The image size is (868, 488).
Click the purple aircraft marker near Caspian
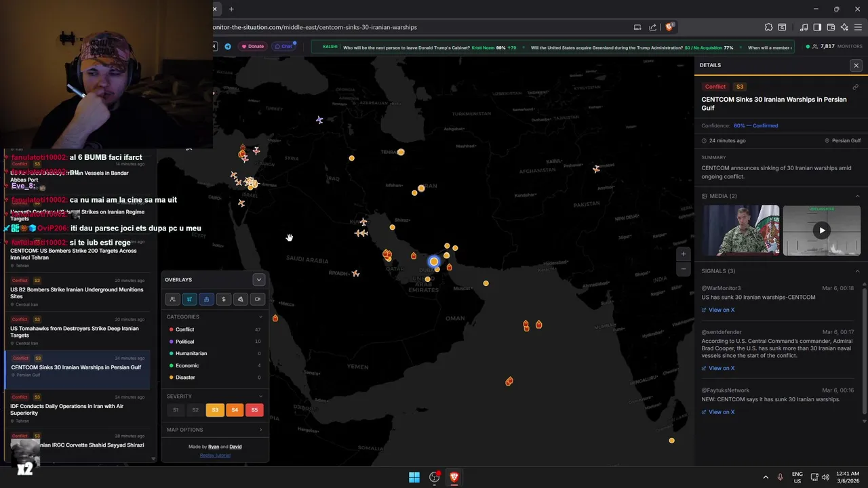tap(319, 120)
